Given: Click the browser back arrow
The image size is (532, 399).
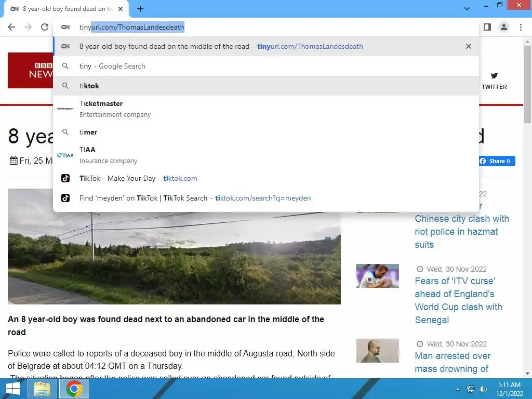Looking at the screenshot, I should [11, 27].
